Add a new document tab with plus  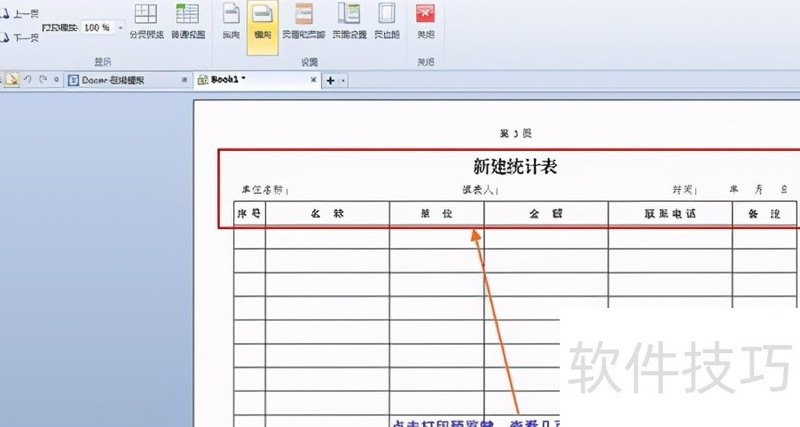click(x=331, y=81)
